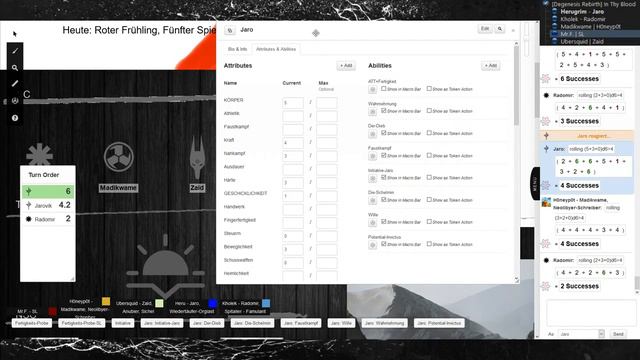The image size is (640, 360).
Task: Click the KÖRPER current value field
Action: tap(293, 103)
